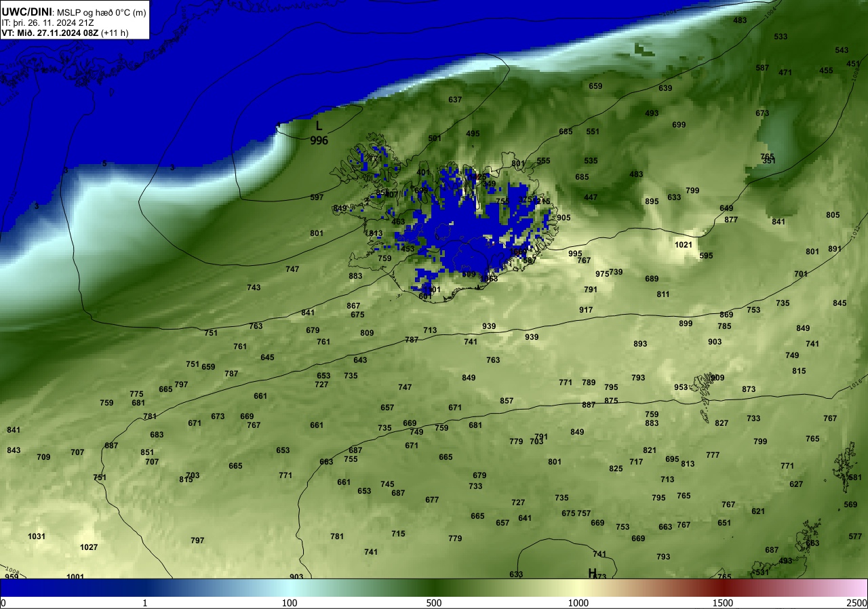Click the 899 height value
The height and width of the screenshot is (609, 868).
(x=686, y=323)
